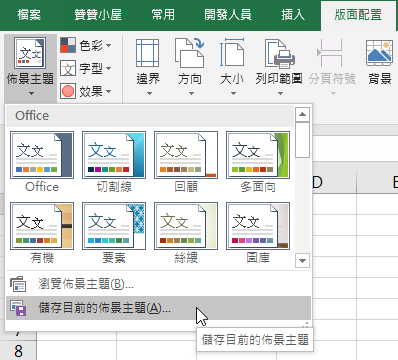Screen dimensions: 398x360
Task: Open the 列印範圍 print area icon
Action: 279,53
